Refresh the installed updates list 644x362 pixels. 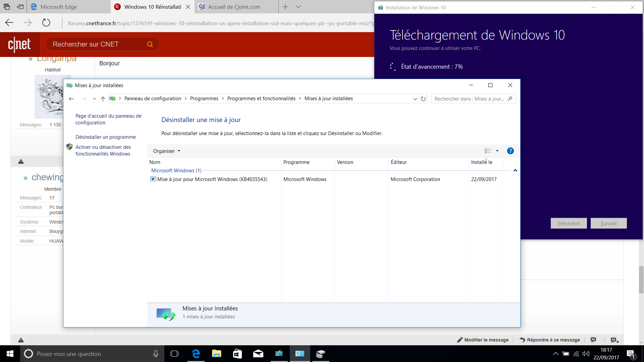[423, 99]
